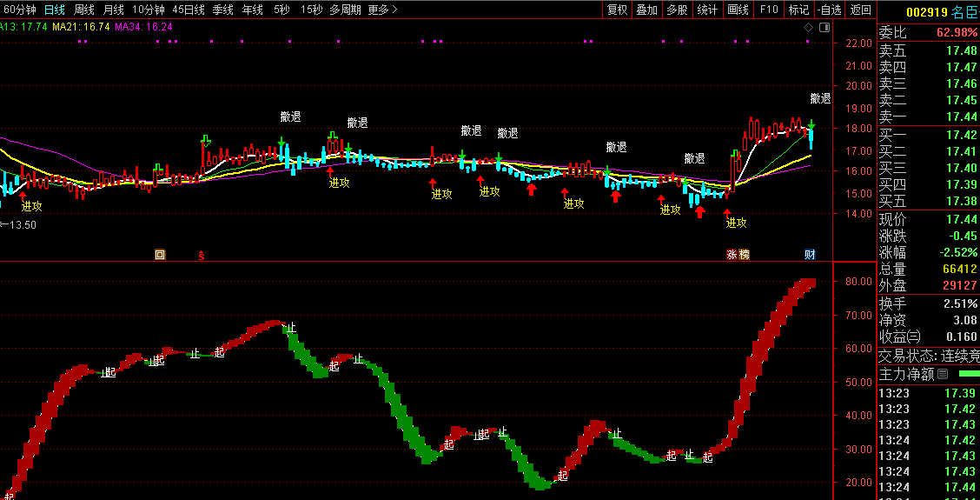Click the 复权 adjustment button

coord(617,10)
